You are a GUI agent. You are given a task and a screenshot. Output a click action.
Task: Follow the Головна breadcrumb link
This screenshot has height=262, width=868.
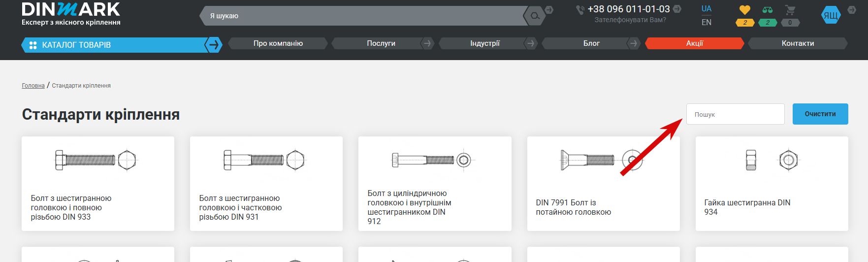33,86
